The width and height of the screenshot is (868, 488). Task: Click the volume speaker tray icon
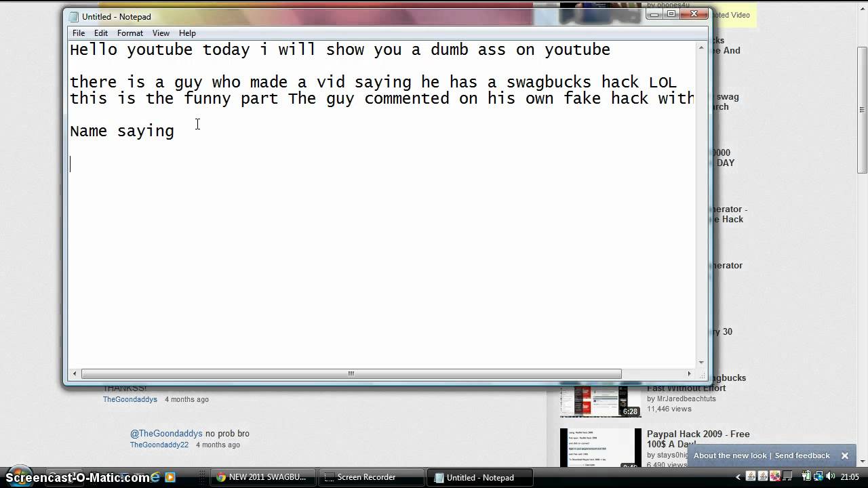pyautogui.click(x=831, y=476)
